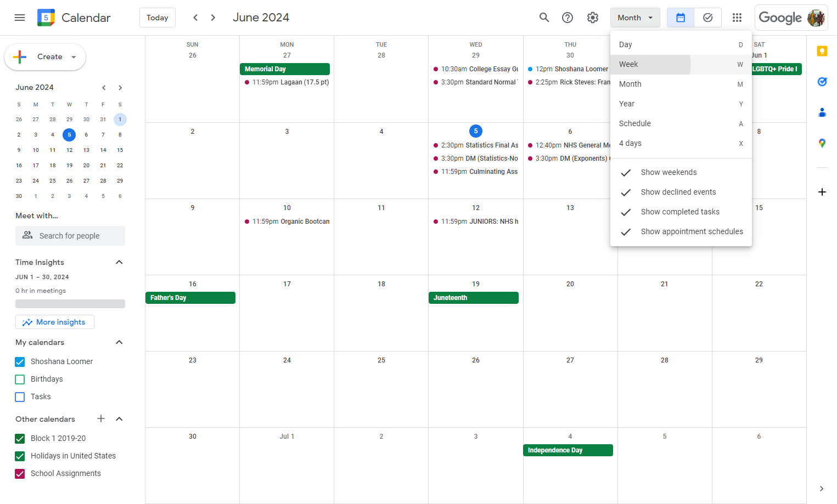Screen dimensions: 837x504
Task: Open Google Keep from side panel
Action: [822, 51]
